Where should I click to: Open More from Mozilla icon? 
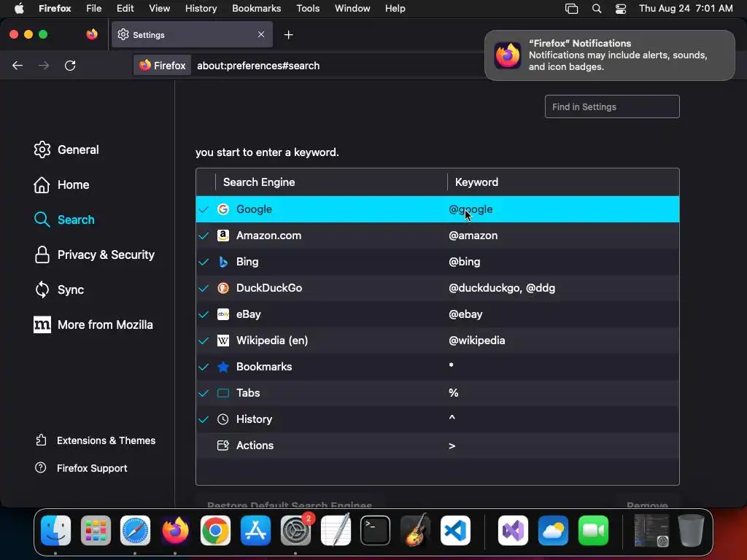point(42,324)
